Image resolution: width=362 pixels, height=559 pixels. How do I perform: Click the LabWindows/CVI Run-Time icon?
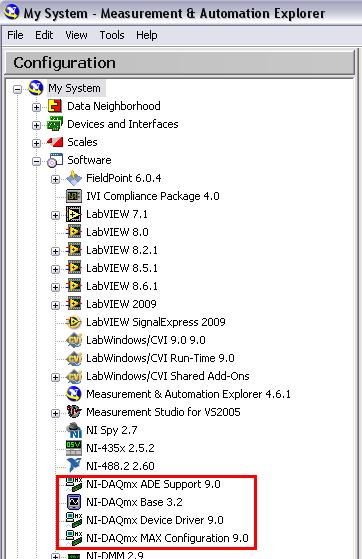pyautogui.click(x=74, y=358)
